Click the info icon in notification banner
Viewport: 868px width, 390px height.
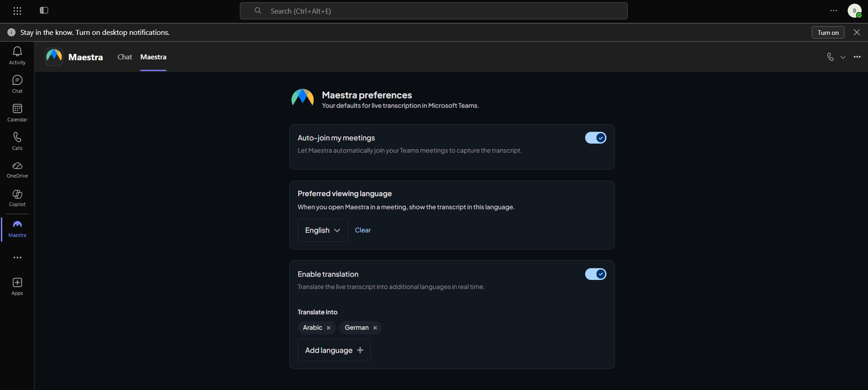[12, 32]
